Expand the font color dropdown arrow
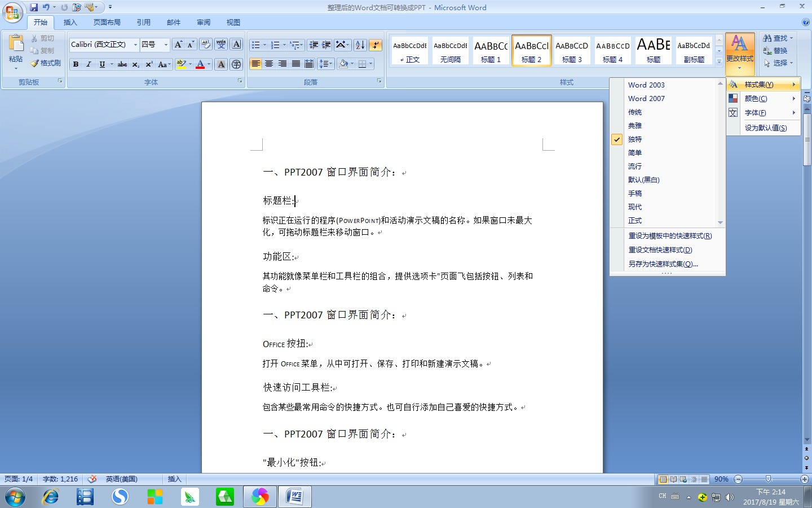This screenshot has height=508, width=812. click(208, 64)
